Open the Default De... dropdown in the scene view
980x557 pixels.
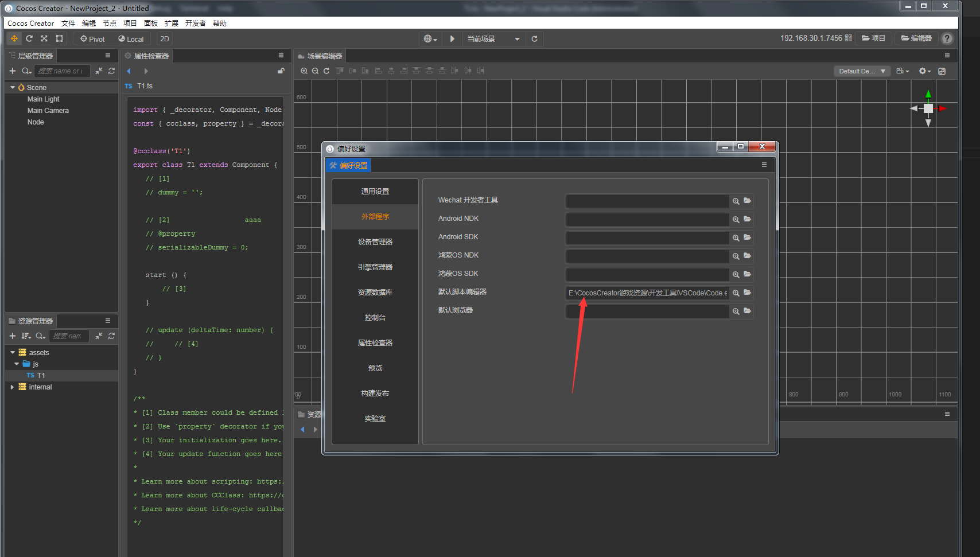(862, 71)
